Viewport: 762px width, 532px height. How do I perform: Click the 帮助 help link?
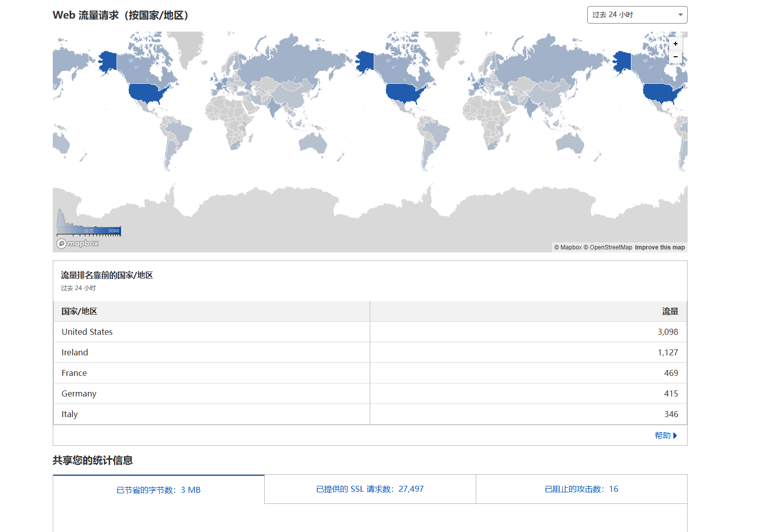pos(664,435)
